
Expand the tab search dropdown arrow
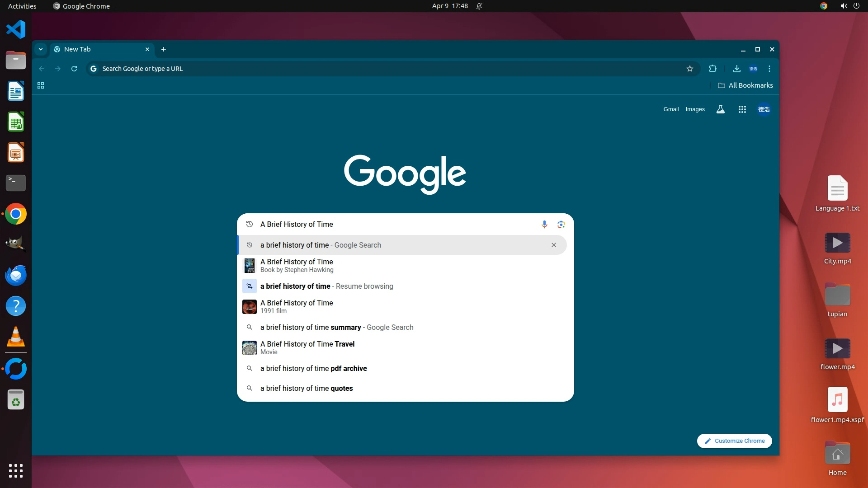[41, 49]
